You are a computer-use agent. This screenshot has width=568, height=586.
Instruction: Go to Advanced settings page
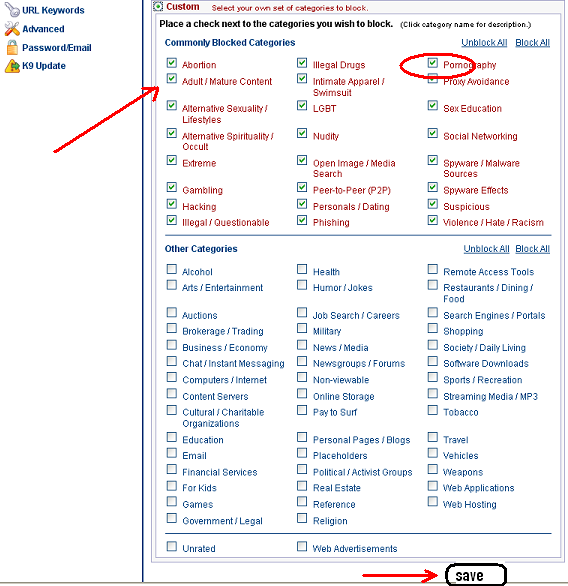point(43,29)
